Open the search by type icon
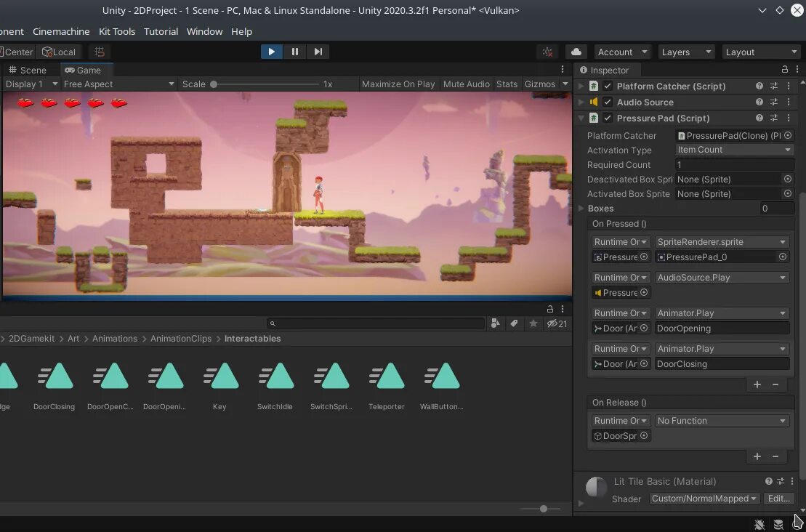806x532 pixels. [495, 323]
